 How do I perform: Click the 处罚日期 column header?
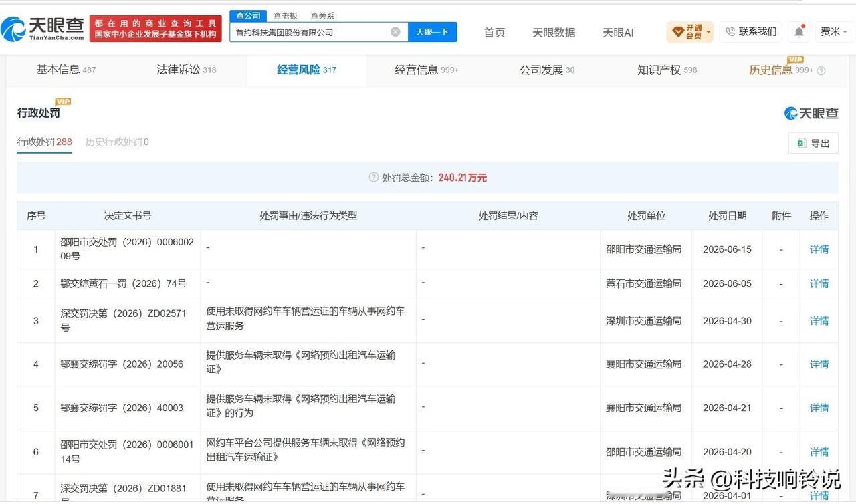728,215
